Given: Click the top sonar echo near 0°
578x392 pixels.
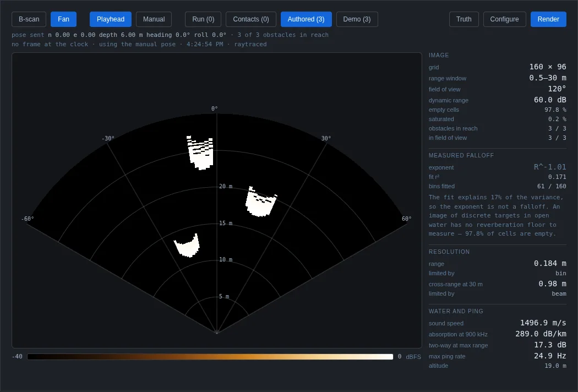Looking at the screenshot, I should 200,153.
